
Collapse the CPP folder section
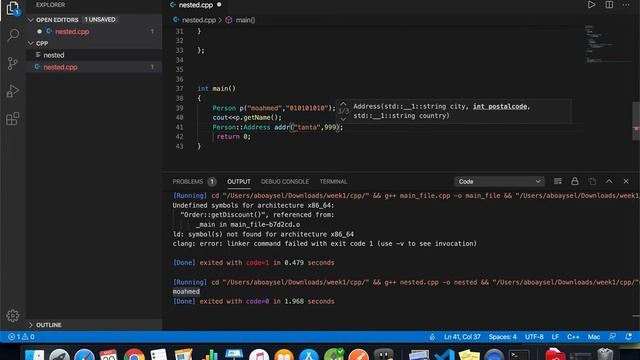[x=31, y=43]
